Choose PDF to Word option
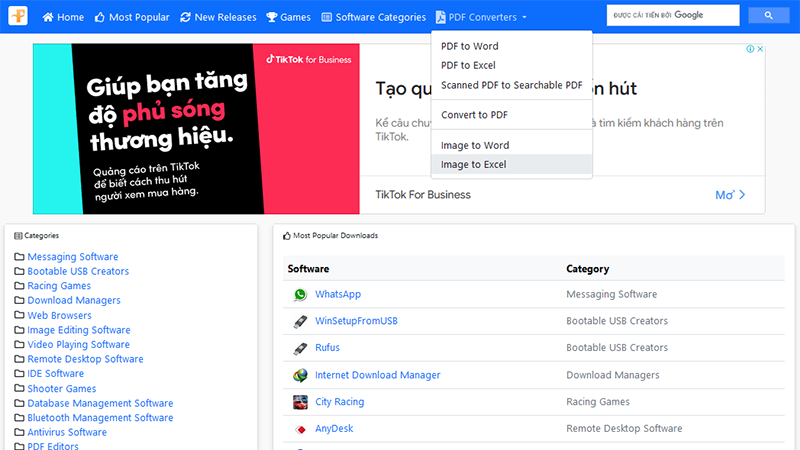Screen dimensions: 800x450 tap(469, 46)
